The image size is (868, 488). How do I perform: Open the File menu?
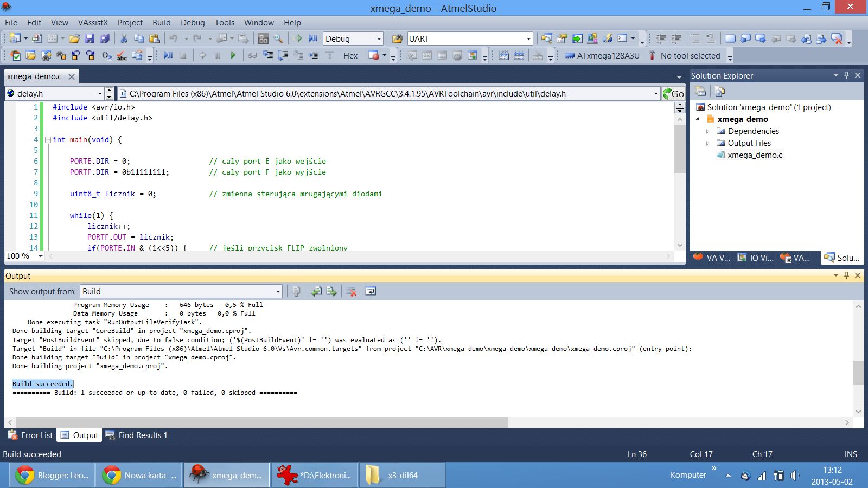[11, 22]
